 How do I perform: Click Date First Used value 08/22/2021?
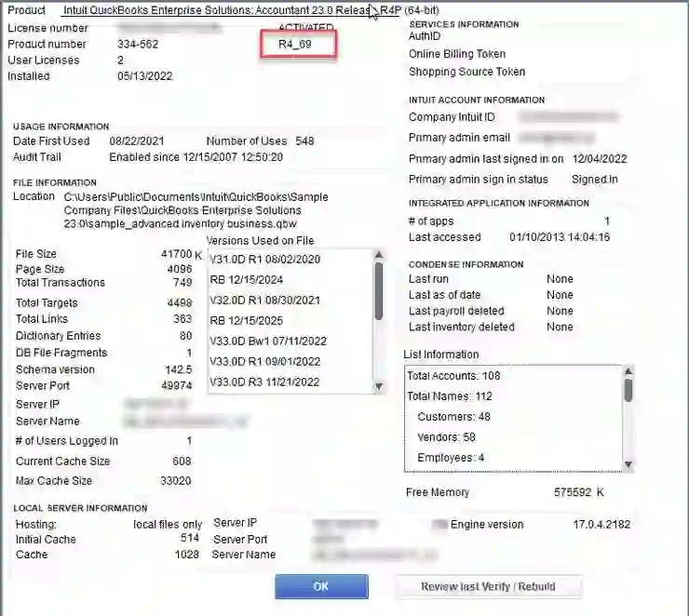(x=137, y=141)
